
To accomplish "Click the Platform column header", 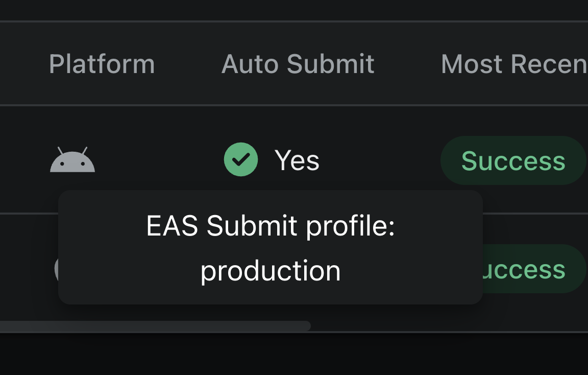I will (102, 63).
